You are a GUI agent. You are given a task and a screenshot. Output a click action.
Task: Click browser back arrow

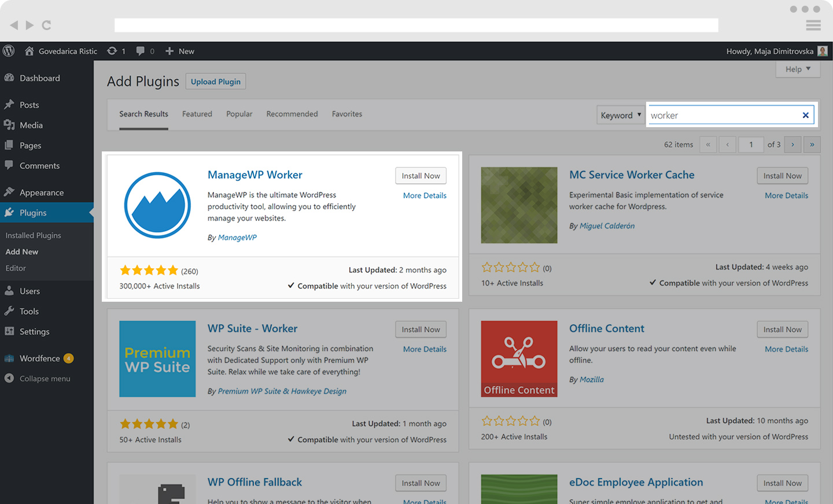pyautogui.click(x=14, y=25)
